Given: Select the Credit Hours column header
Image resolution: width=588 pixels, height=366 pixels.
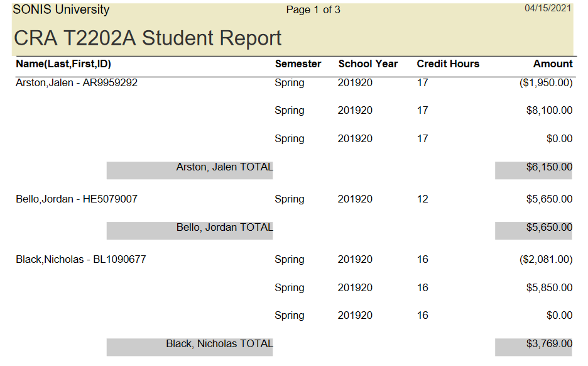Looking at the screenshot, I should pos(448,64).
